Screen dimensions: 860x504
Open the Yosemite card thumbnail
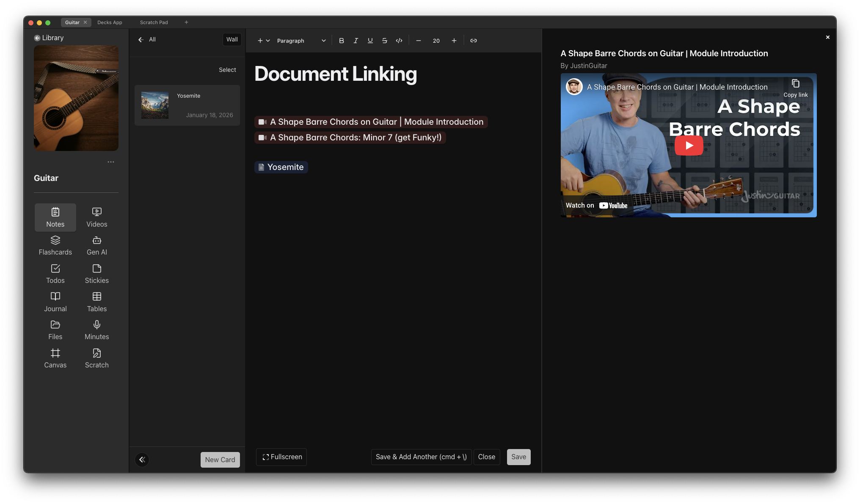[x=155, y=105]
